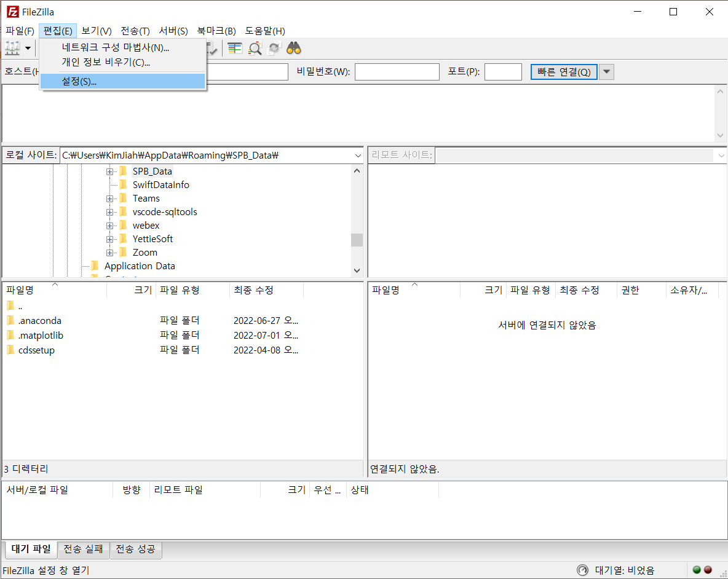Click the speed limit gauge icon

click(582, 570)
